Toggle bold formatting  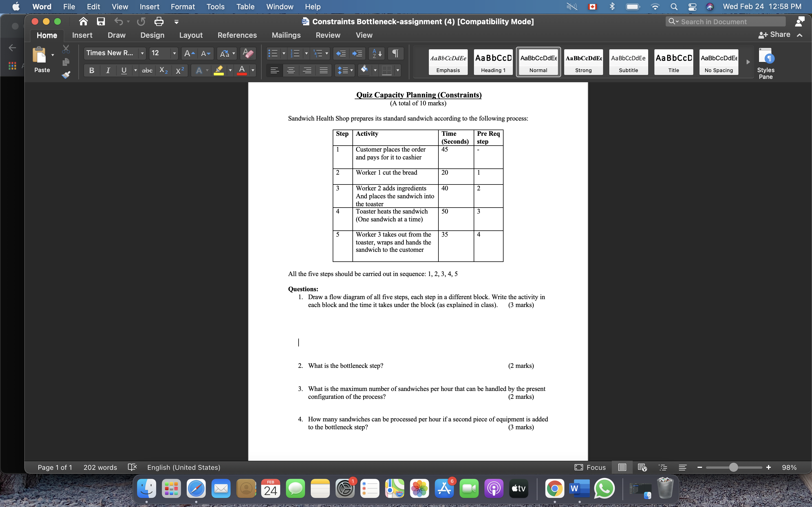click(x=91, y=70)
